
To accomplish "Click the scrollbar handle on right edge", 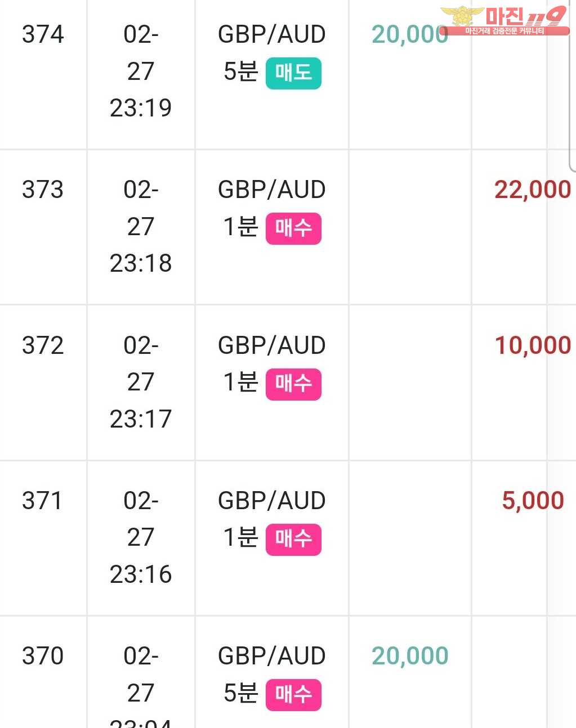I will click(573, 84).
